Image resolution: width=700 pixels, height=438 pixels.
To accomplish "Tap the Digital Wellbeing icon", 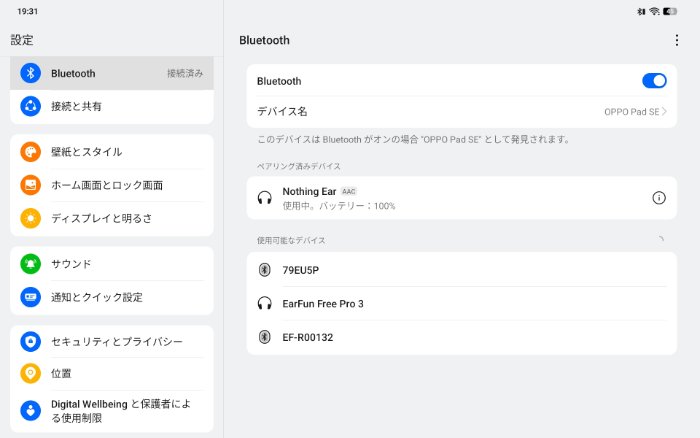I will coord(30,410).
